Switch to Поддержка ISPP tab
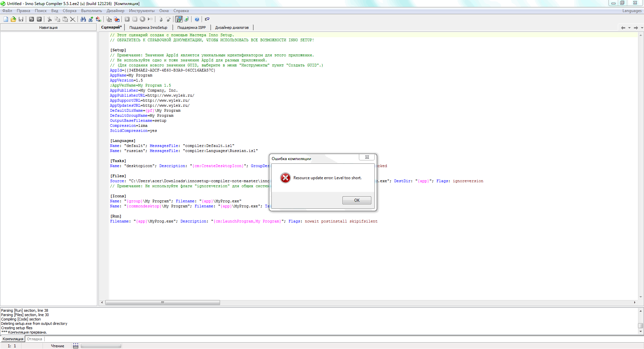 click(x=192, y=28)
